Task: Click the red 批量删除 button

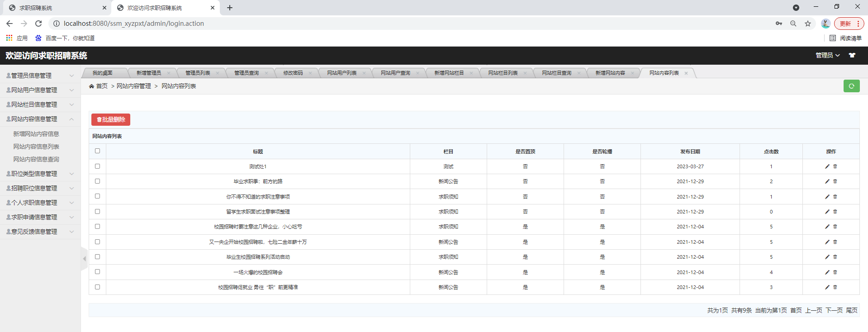Action: point(111,119)
